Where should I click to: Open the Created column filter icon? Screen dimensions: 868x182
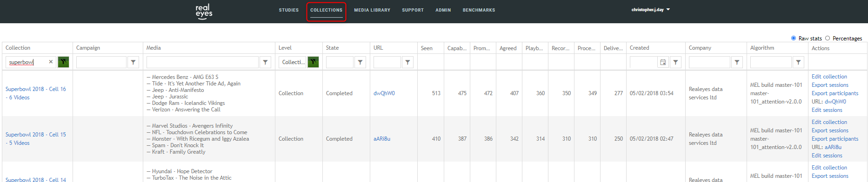[x=676, y=62]
